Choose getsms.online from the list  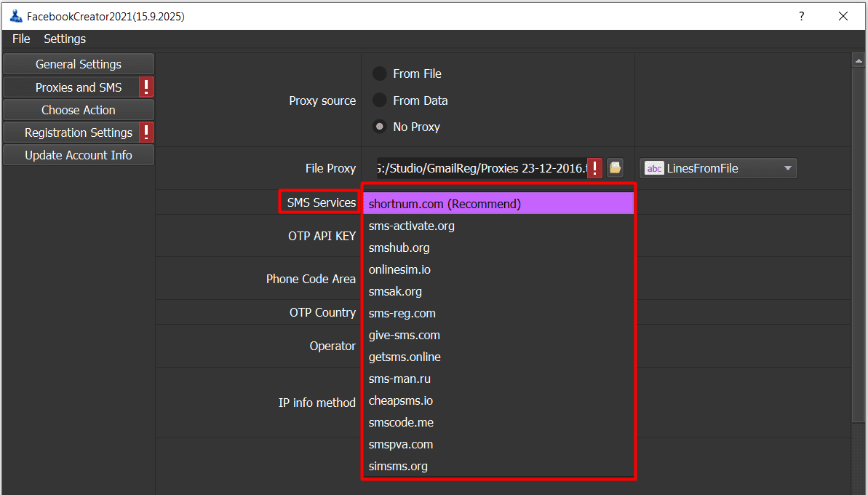[x=498, y=357]
